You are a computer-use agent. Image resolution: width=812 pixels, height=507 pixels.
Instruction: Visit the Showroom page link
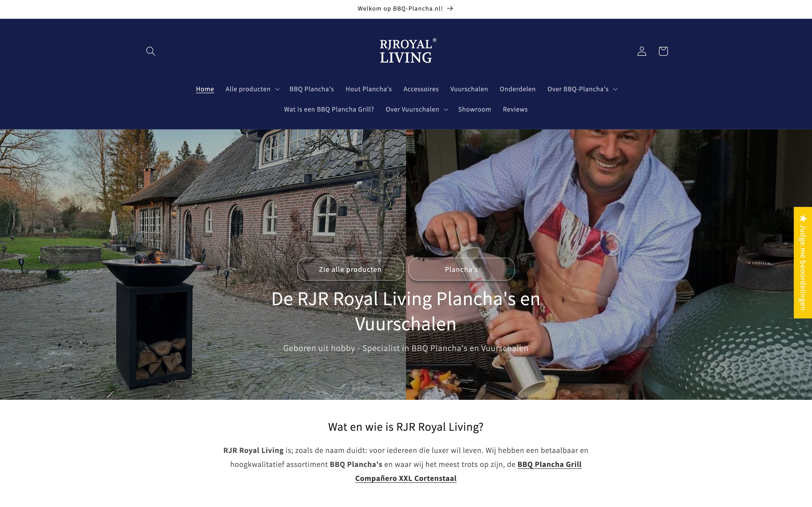[x=474, y=109]
